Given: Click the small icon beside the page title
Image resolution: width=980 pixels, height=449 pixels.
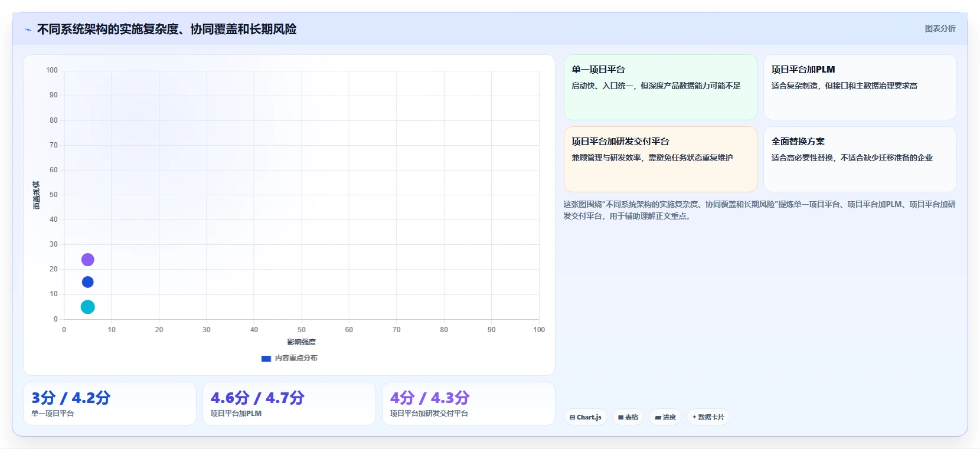Looking at the screenshot, I should (28, 30).
